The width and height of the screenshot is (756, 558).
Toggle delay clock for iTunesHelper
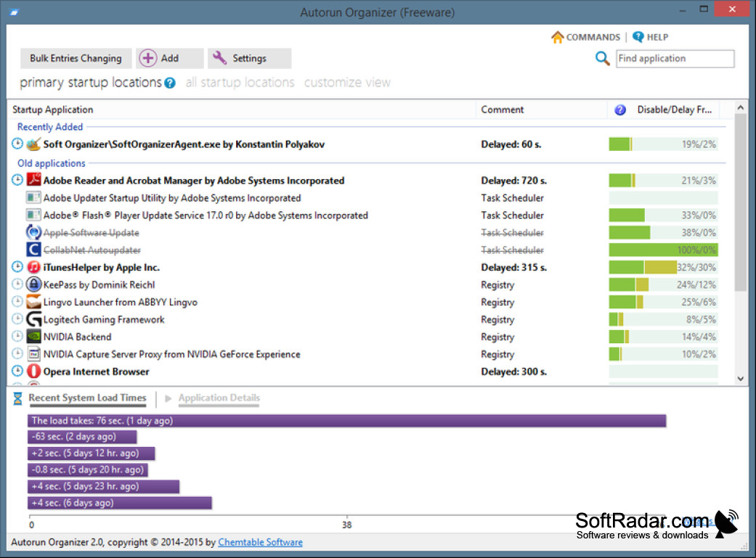(17, 266)
